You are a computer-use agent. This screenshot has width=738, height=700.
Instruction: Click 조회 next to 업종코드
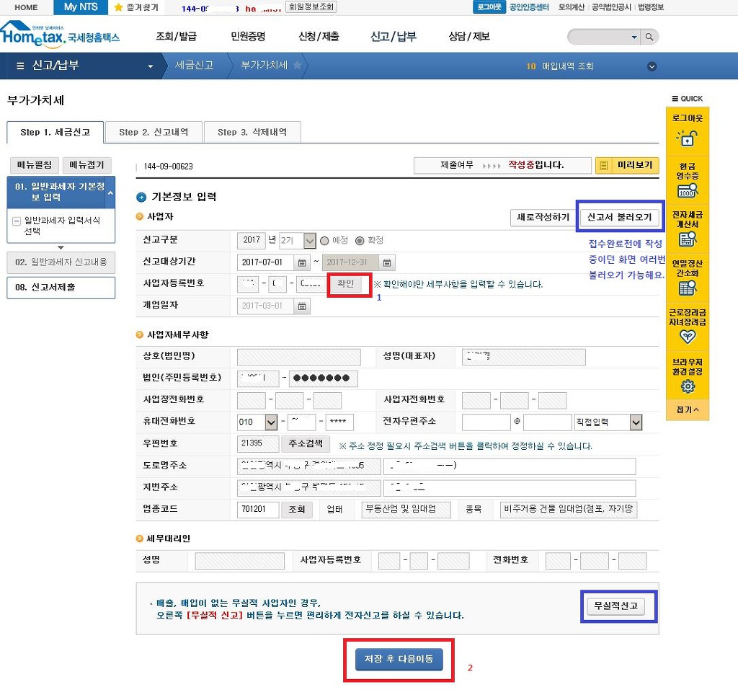coord(296,510)
